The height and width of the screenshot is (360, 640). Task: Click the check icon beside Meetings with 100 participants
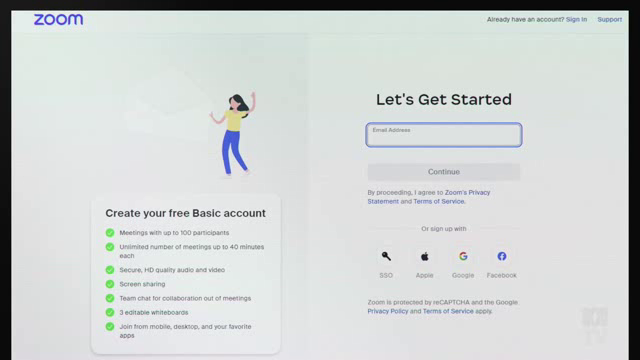(110, 233)
